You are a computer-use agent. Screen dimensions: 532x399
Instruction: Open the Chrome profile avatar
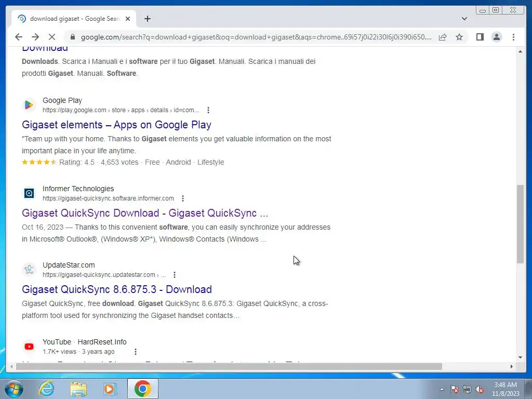point(497,37)
